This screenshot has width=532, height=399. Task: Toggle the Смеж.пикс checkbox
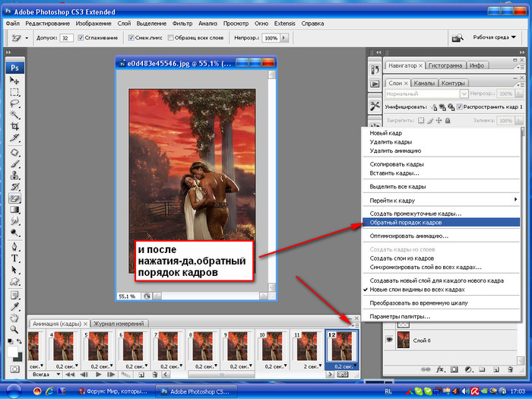point(131,38)
